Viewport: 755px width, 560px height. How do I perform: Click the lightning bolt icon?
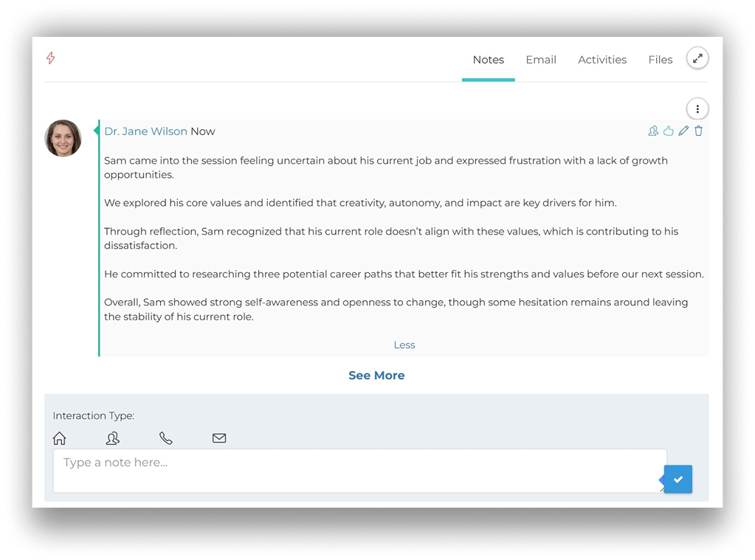(50, 57)
